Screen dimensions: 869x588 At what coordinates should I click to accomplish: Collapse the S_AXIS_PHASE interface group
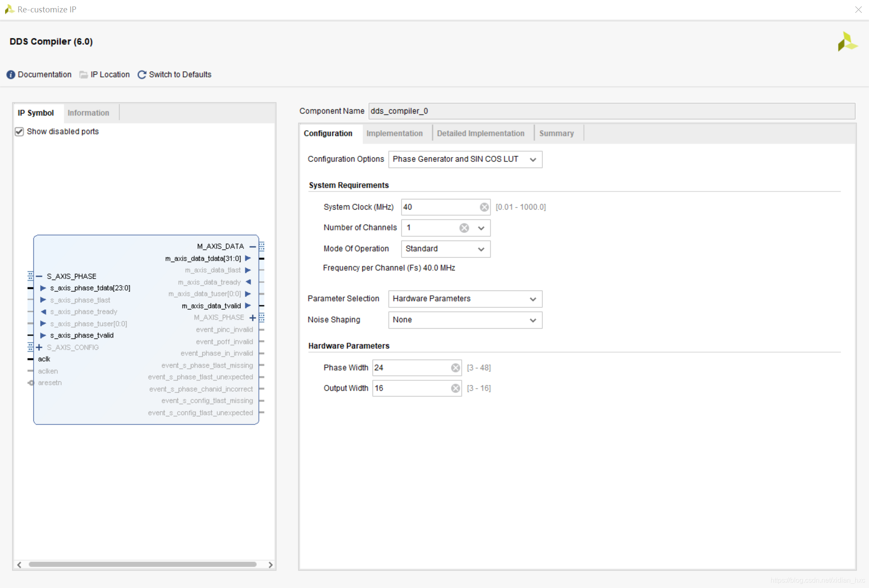(39, 276)
